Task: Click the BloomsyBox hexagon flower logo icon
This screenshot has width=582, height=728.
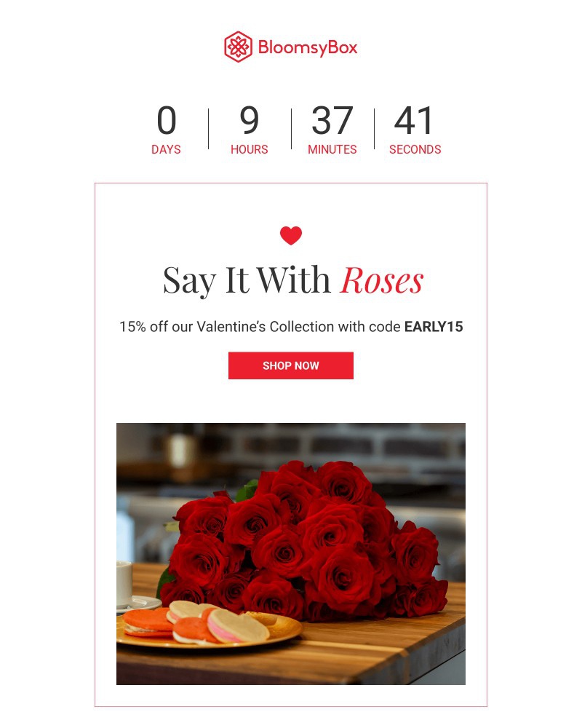Action: pos(238,47)
